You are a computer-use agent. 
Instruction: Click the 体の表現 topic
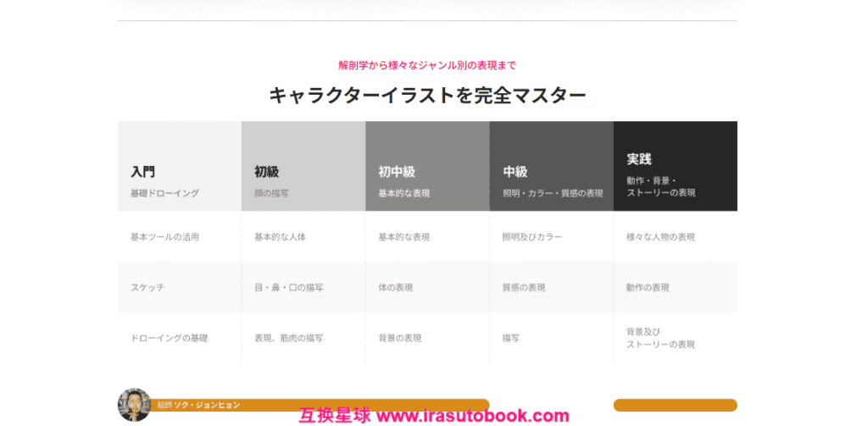[395, 287]
